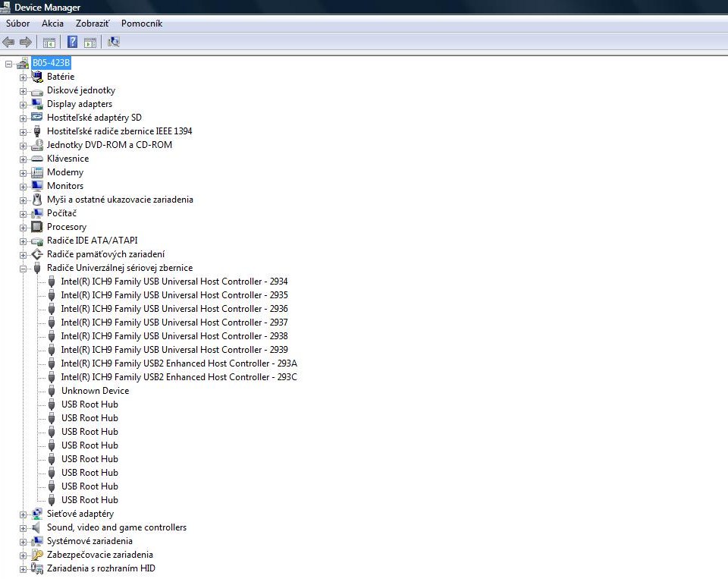Viewport: 728px width, 579px height.
Task: Click the scan for hardware changes icon
Action: pos(114,42)
